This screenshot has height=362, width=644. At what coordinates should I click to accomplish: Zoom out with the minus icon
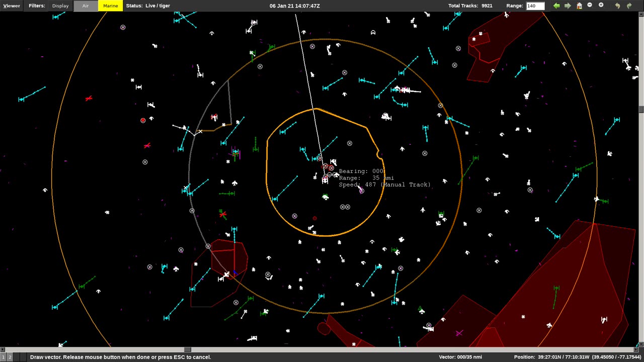pos(590,5)
